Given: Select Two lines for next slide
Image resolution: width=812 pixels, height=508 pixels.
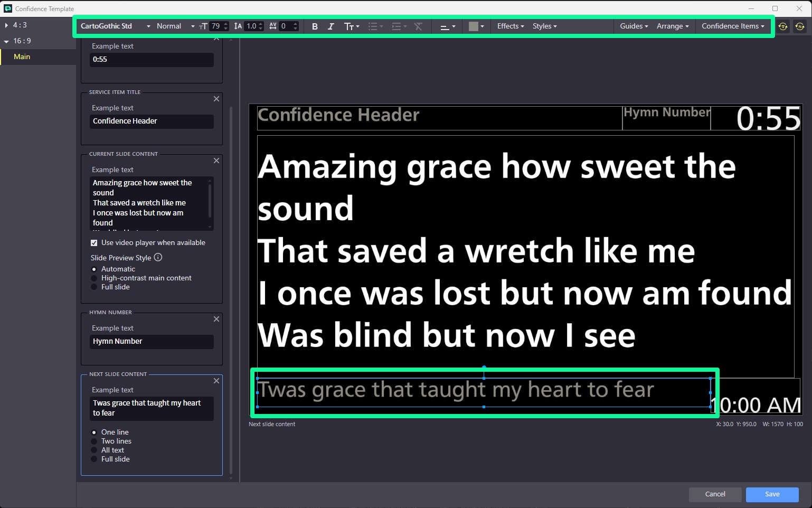Looking at the screenshot, I should (x=95, y=441).
